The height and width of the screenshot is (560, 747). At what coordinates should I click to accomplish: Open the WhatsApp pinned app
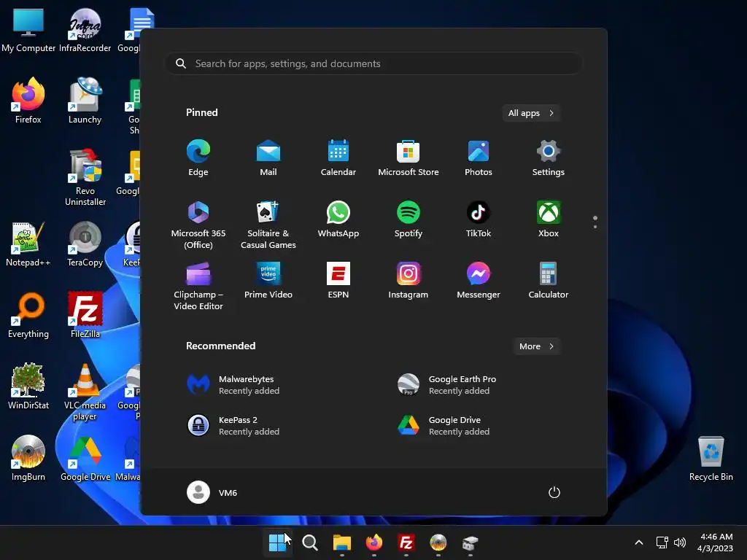point(338,219)
